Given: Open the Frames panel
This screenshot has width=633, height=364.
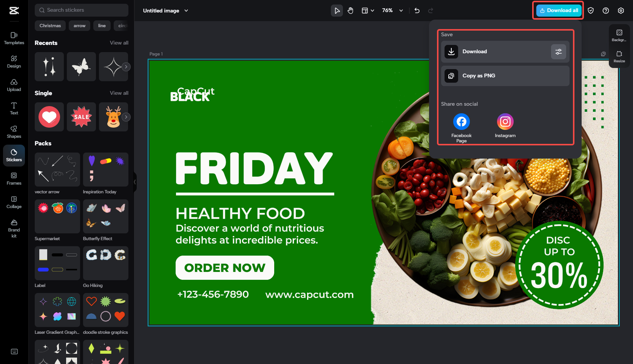Looking at the screenshot, I should (x=14, y=179).
